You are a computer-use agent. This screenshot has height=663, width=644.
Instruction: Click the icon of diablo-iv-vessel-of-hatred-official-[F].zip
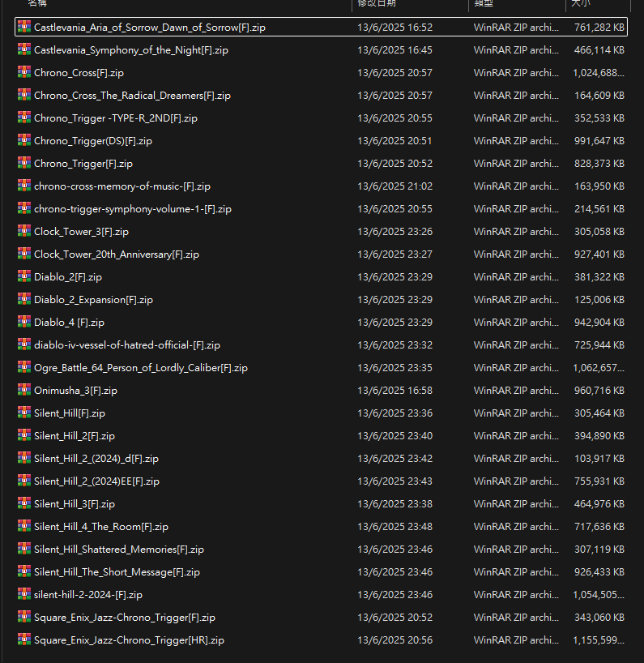(x=24, y=344)
